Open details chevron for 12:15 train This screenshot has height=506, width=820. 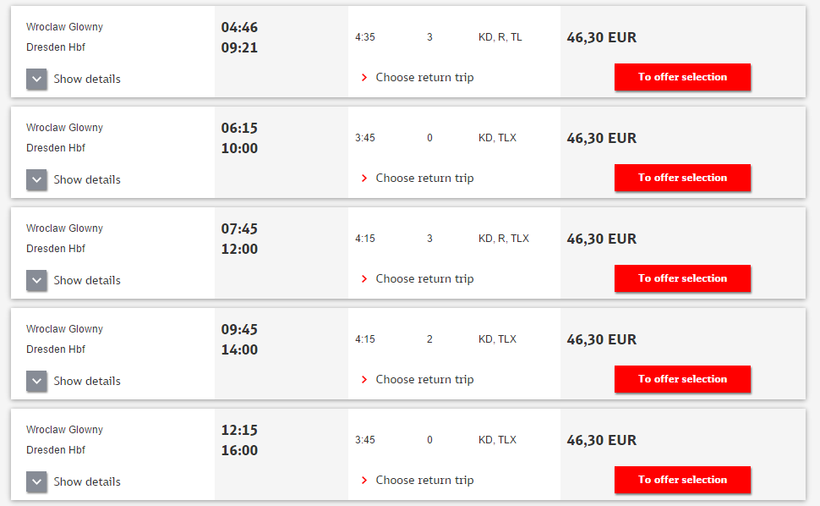point(37,482)
